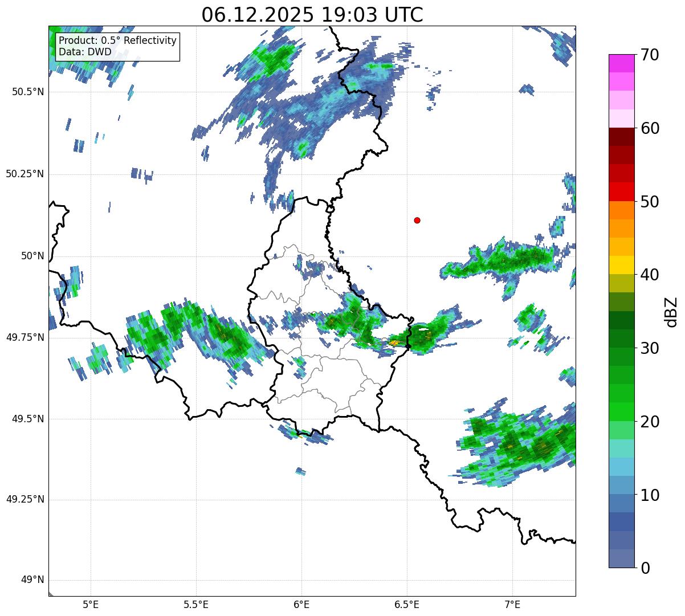
Task: Click the '49.5°N' latitude label
Action: coord(27,419)
